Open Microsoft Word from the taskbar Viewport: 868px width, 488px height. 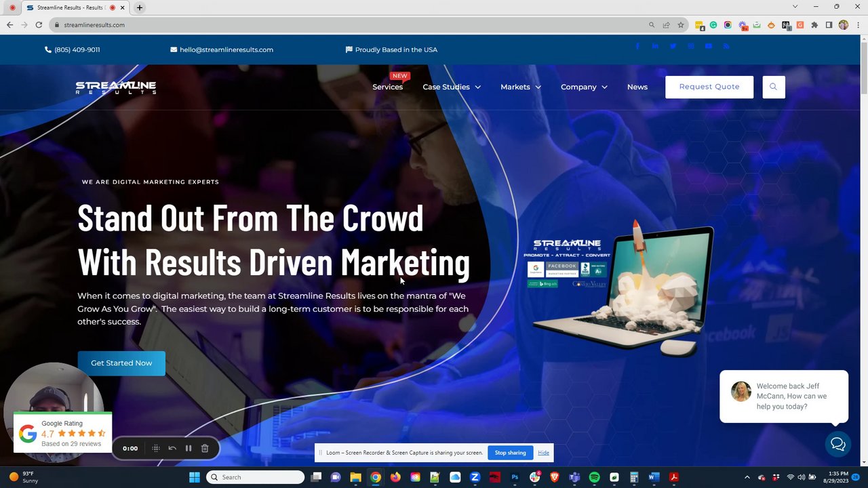654,477
